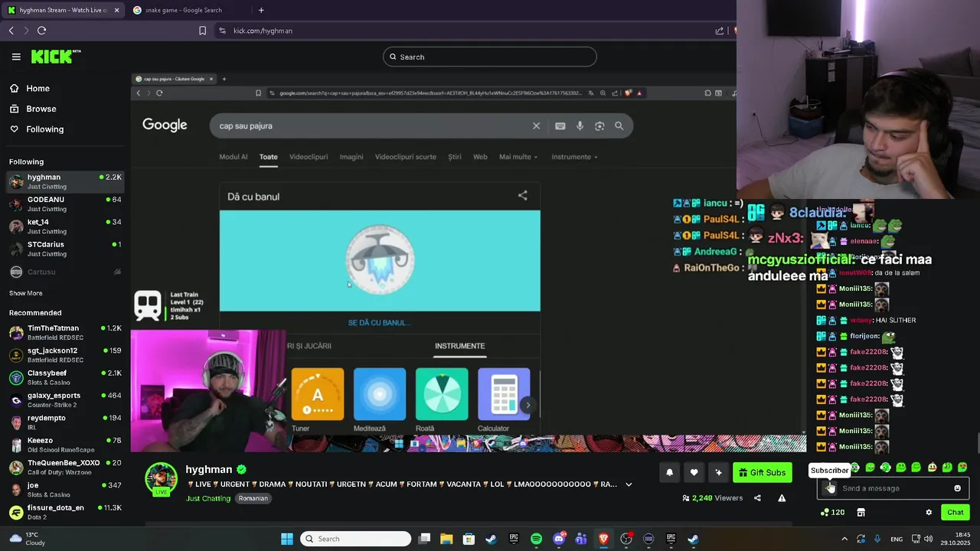Open Microsoft Store from taskbar

coord(469,539)
